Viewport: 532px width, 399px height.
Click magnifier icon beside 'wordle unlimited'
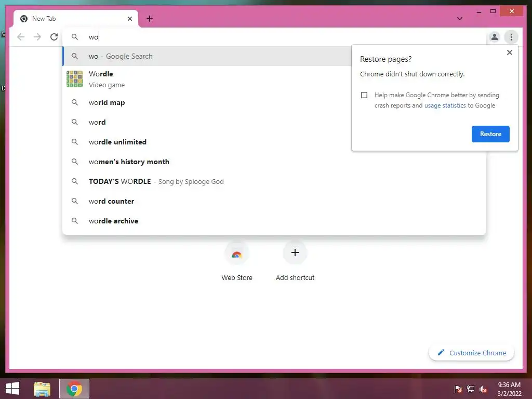pos(75,141)
